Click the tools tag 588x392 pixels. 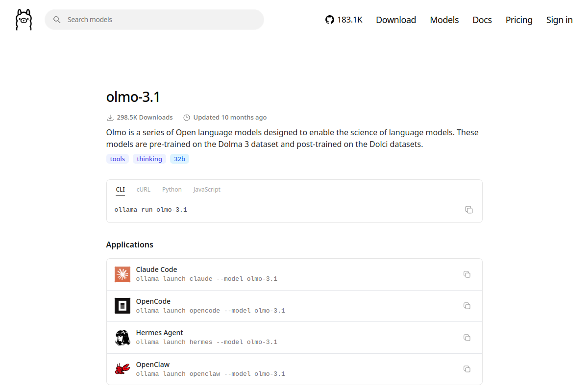118,159
